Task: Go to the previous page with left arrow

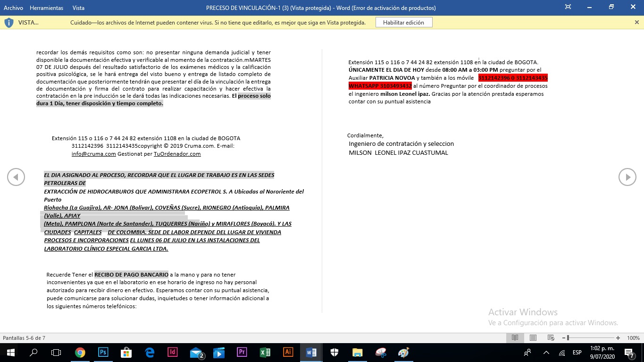Action: [16, 177]
